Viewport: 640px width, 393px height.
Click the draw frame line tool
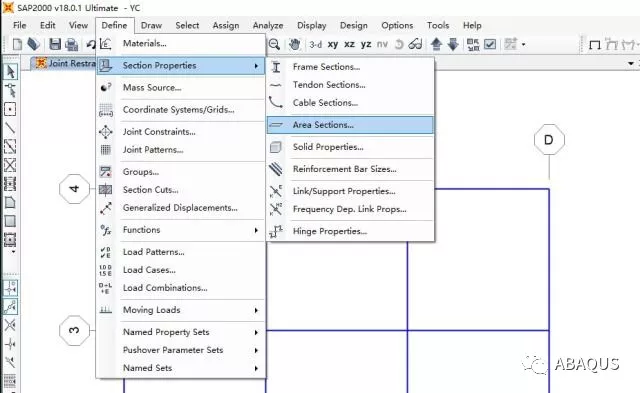[10, 128]
